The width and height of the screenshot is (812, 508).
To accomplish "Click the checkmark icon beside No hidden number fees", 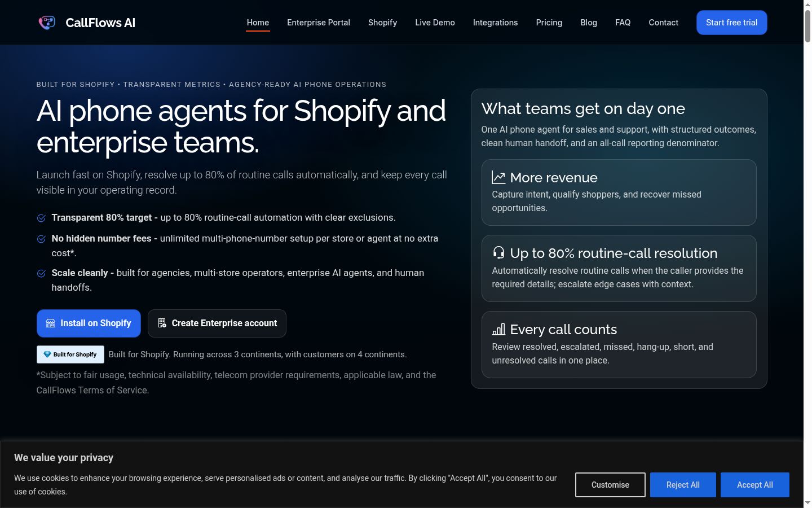I will tap(41, 239).
